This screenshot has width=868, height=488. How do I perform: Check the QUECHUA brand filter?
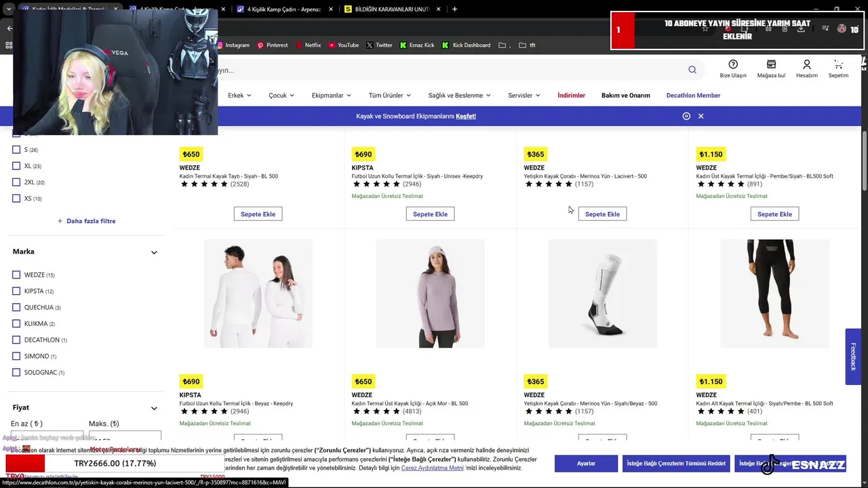click(16, 307)
